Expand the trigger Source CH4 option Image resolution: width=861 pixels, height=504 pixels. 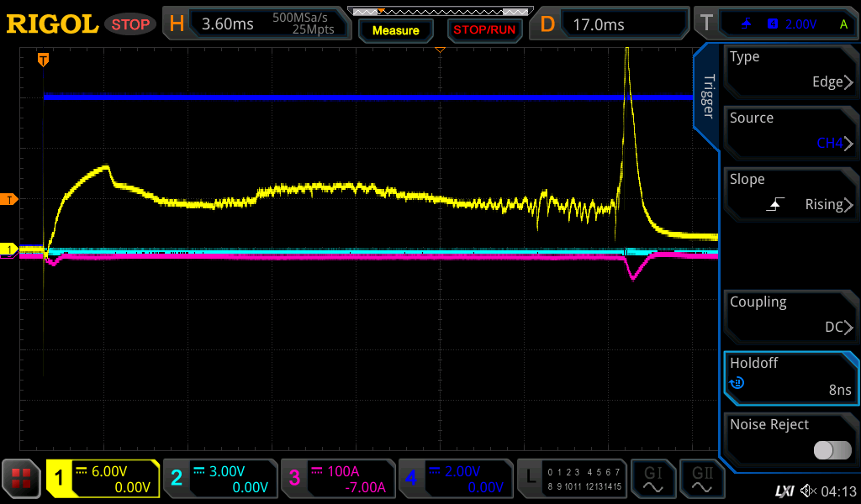790,131
